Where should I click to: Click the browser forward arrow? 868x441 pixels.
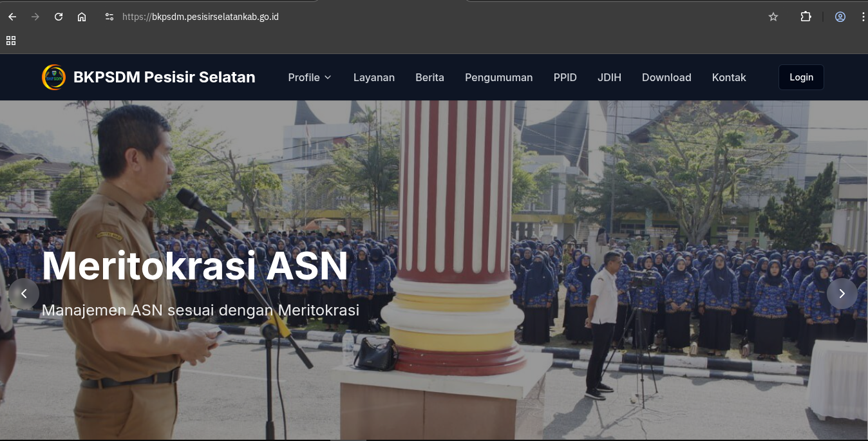click(35, 17)
